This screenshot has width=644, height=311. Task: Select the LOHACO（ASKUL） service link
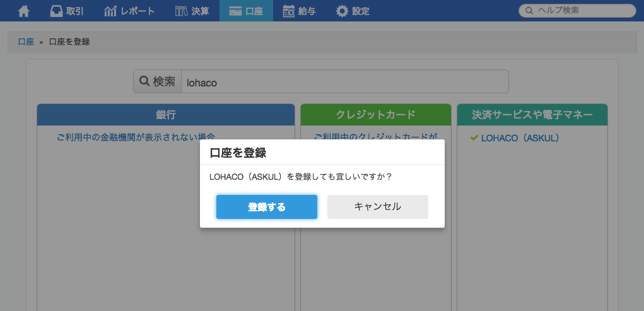(x=520, y=138)
